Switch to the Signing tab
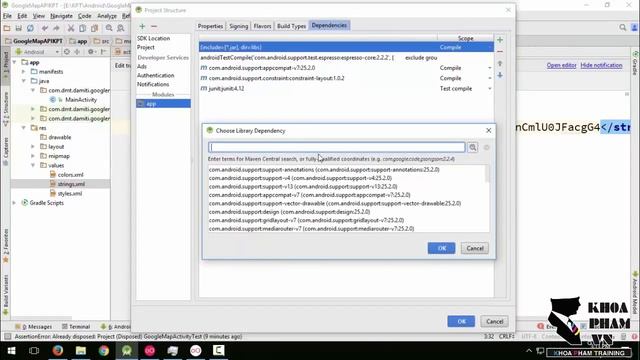 (238, 26)
